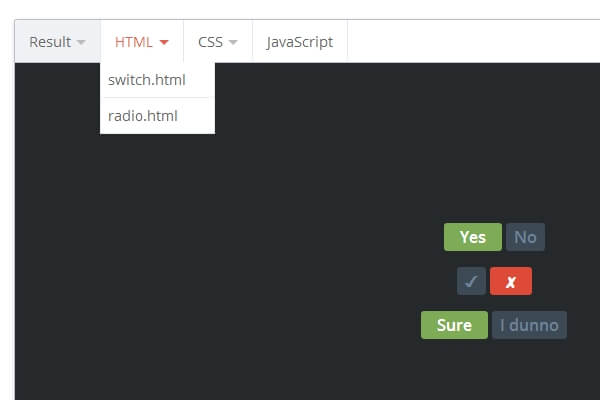600x400 pixels.
Task: Choose the I dunno radio option
Action: click(529, 325)
